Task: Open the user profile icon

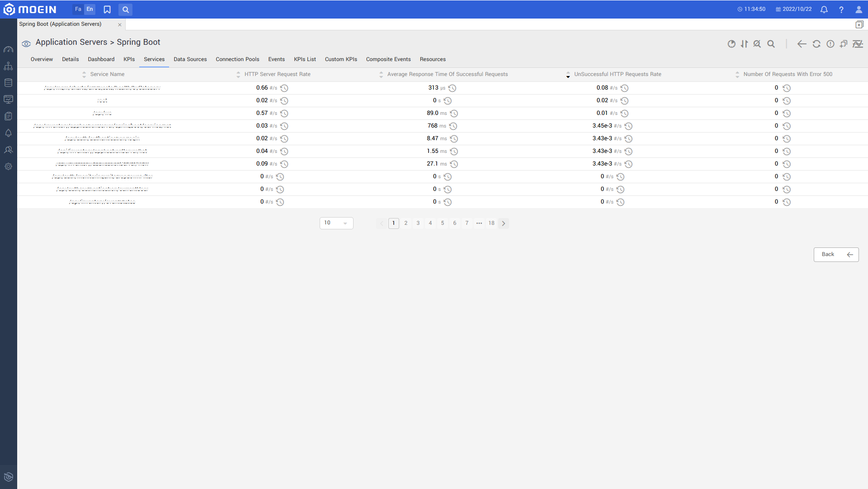Action: coord(859,9)
